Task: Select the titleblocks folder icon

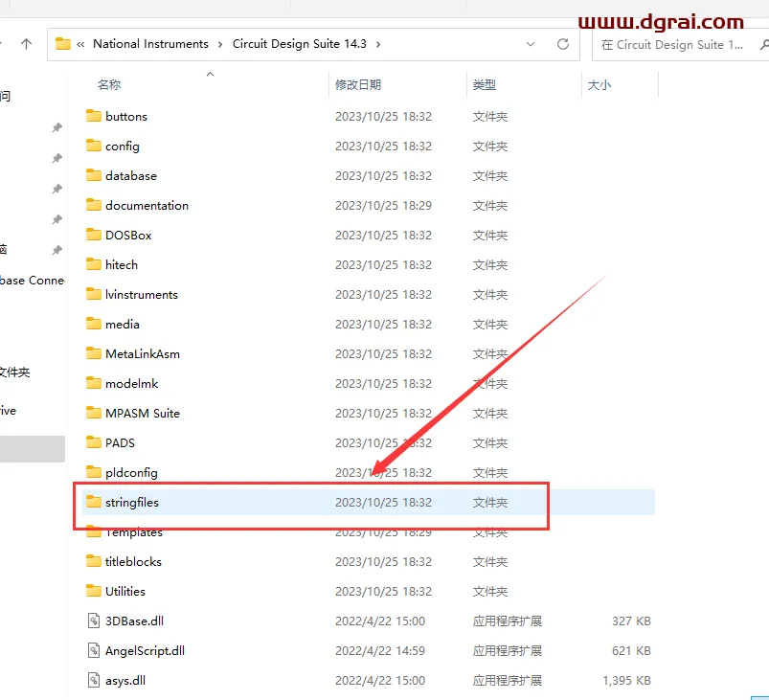Action: [x=93, y=561]
